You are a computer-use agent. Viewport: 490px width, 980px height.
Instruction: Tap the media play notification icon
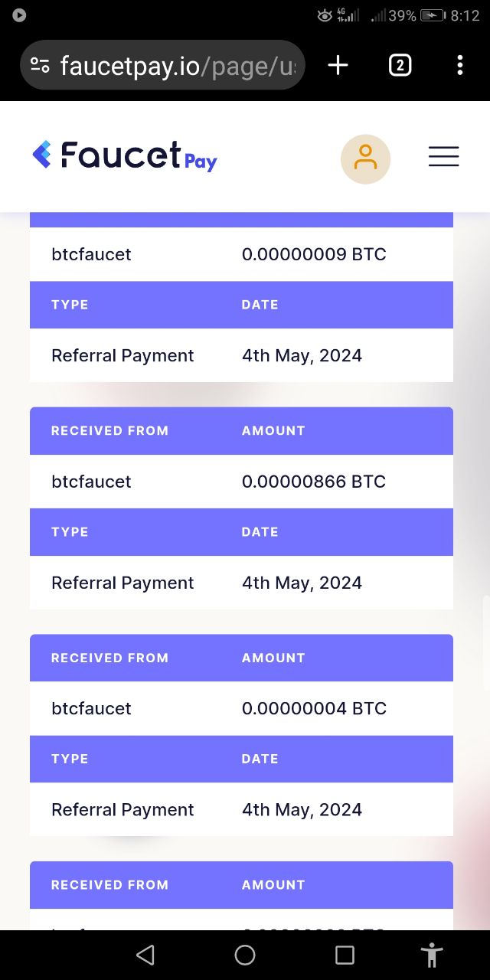19,15
